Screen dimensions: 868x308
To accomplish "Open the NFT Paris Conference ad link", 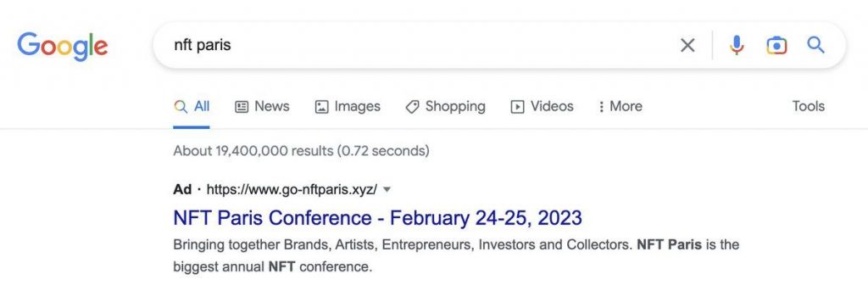I will pyautogui.click(x=377, y=218).
